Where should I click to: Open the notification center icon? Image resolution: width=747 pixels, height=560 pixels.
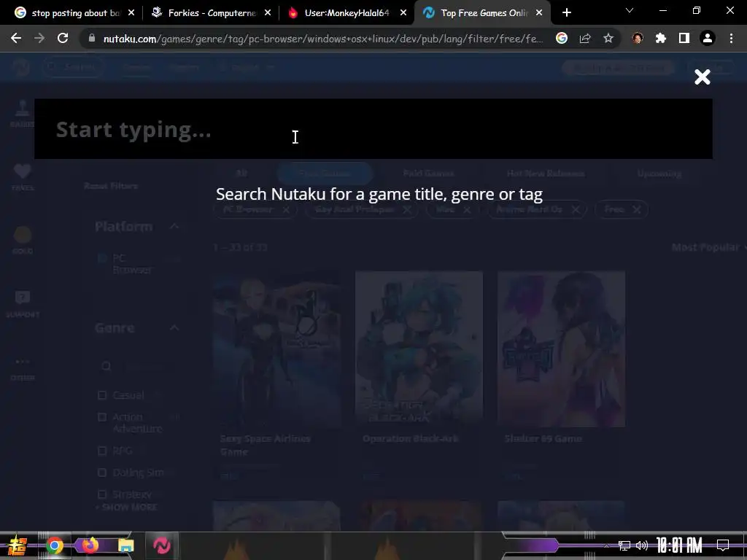tap(723, 545)
